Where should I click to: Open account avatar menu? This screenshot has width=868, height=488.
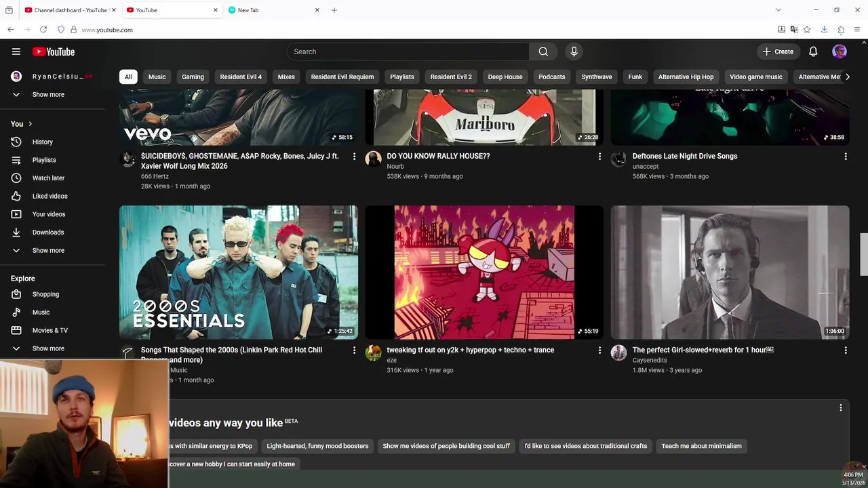pyautogui.click(x=840, y=52)
